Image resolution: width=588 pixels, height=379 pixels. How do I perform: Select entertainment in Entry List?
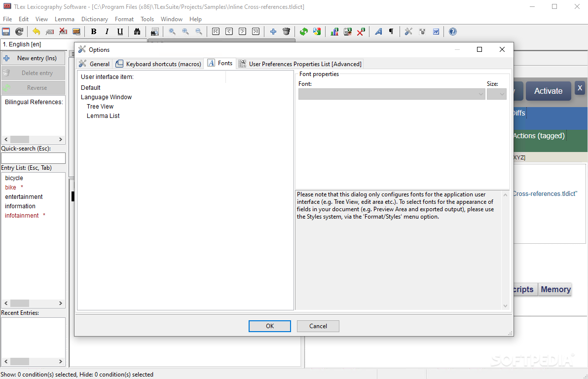click(x=24, y=196)
